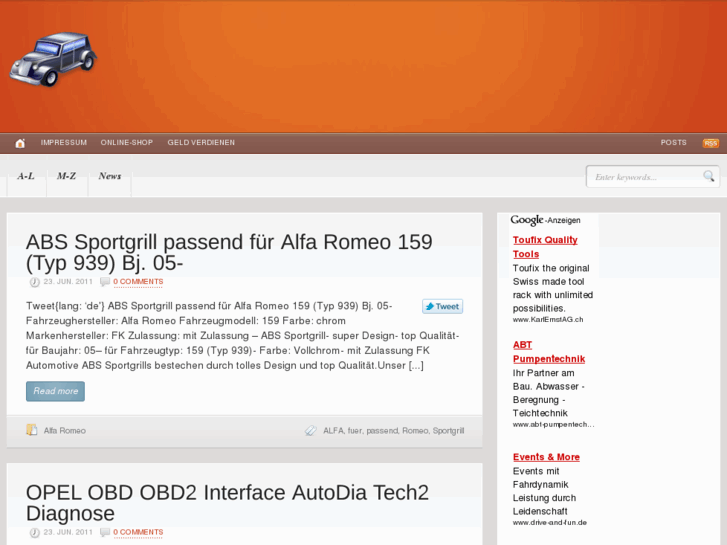Click the folder category icon beside Alfa Romeo
Viewport: 727px width, 545px height.
32,430
